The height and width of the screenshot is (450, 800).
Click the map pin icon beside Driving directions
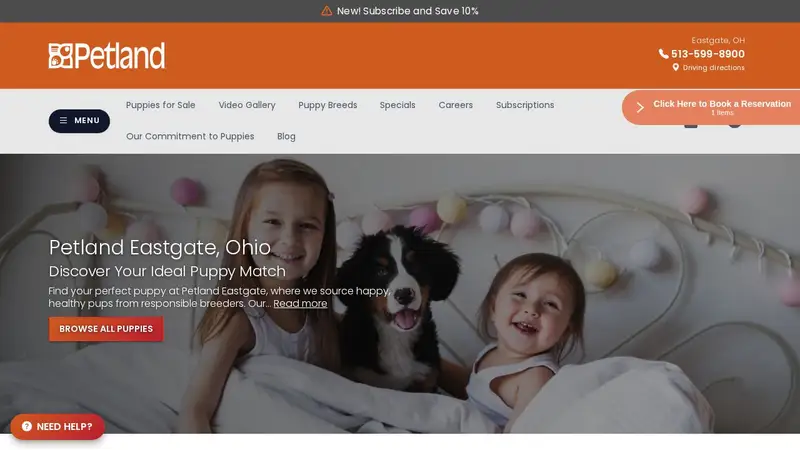676,67
